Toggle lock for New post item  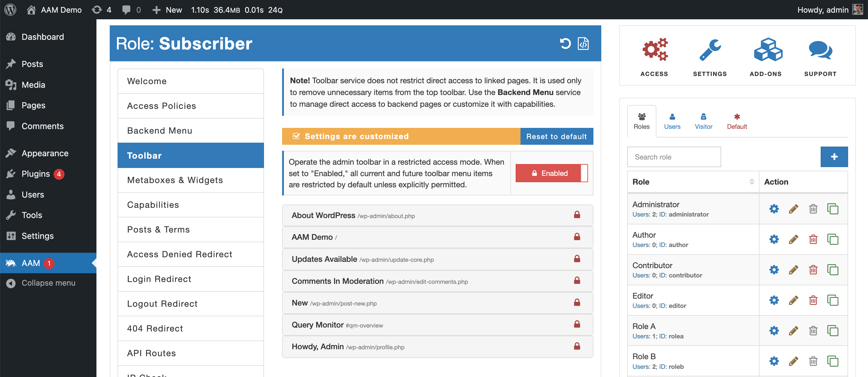click(577, 303)
